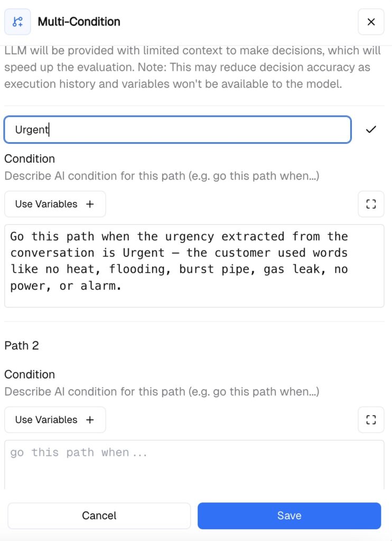Open Use Variables for Path 2 condition
This screenshot has height=541, width=392.
pos(46,419)
